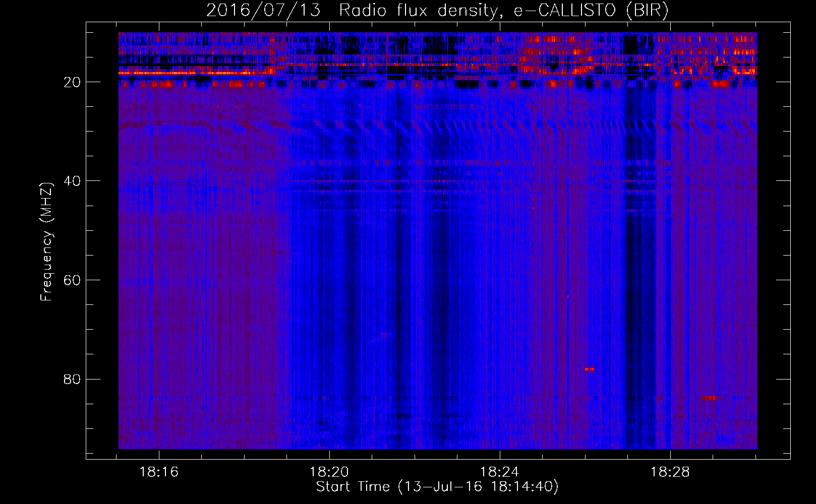Click the bright red spot near 78 MHz
Image resolution: width=816 pixels, height=504 pixels.
(x=589, y=369)
